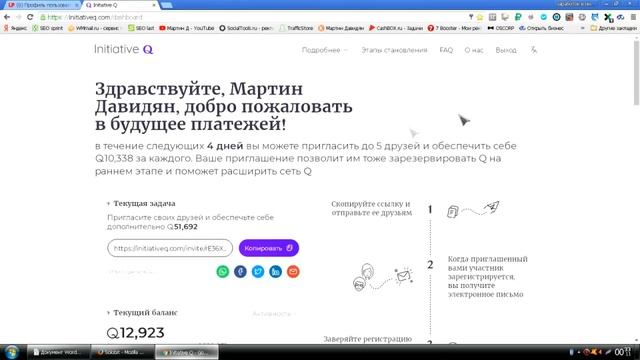Open the Windows Start menu
This screenshot has width=640, height=360.
click(x=11, y=352)
